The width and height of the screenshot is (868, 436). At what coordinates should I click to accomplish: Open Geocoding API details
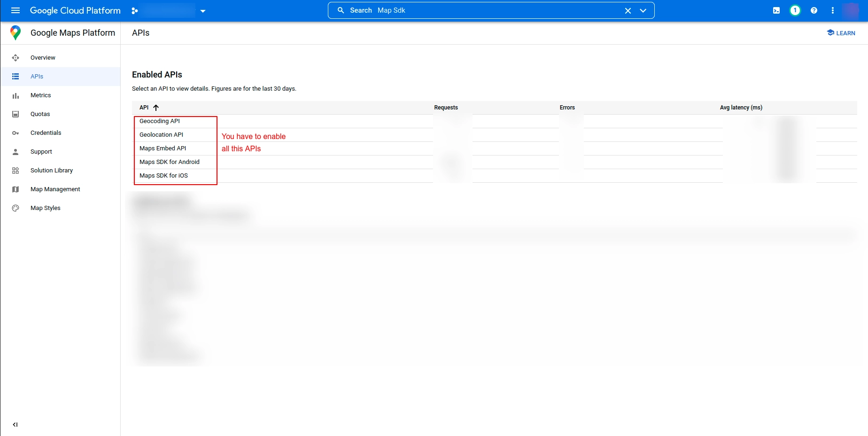click(160, 121)
